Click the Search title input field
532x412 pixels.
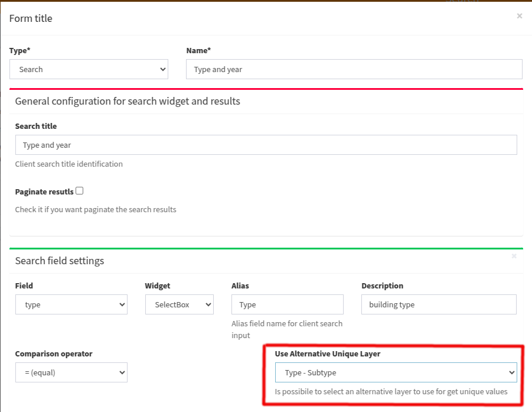266,145
